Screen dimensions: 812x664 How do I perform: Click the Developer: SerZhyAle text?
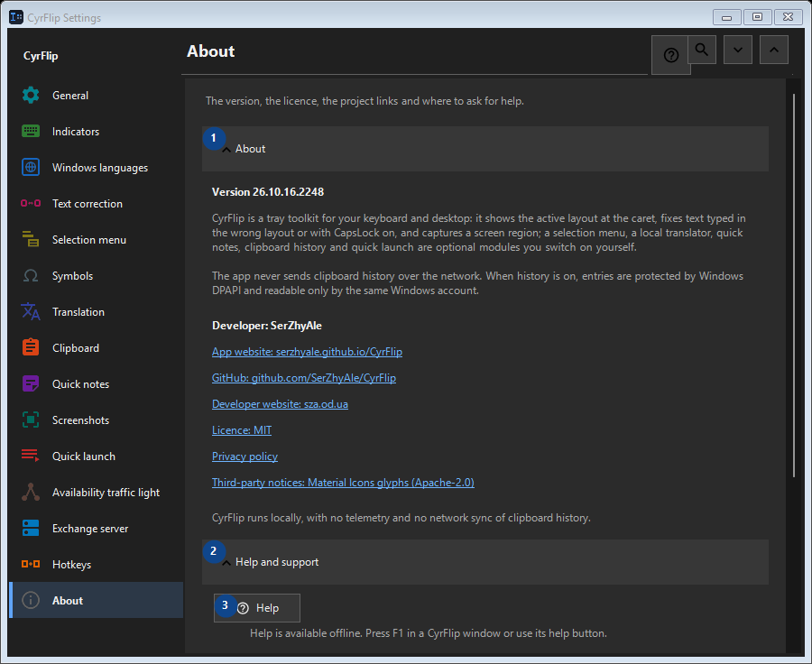(x=267, y=326)
